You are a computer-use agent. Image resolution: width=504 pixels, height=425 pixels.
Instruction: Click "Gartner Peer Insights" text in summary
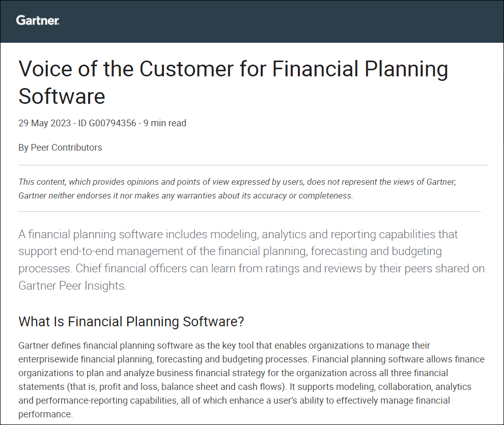pos(72,286)
